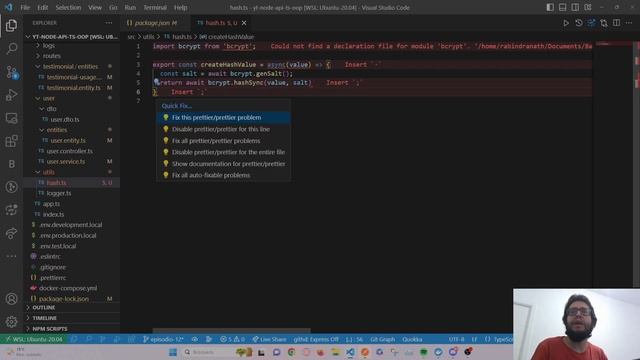Select Disable prettier/prettier for this line

(x=224, y=129)
